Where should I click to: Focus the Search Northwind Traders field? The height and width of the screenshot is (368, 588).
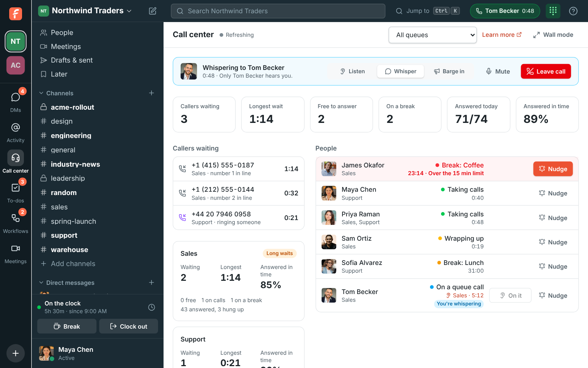click(x=278, y=11)
